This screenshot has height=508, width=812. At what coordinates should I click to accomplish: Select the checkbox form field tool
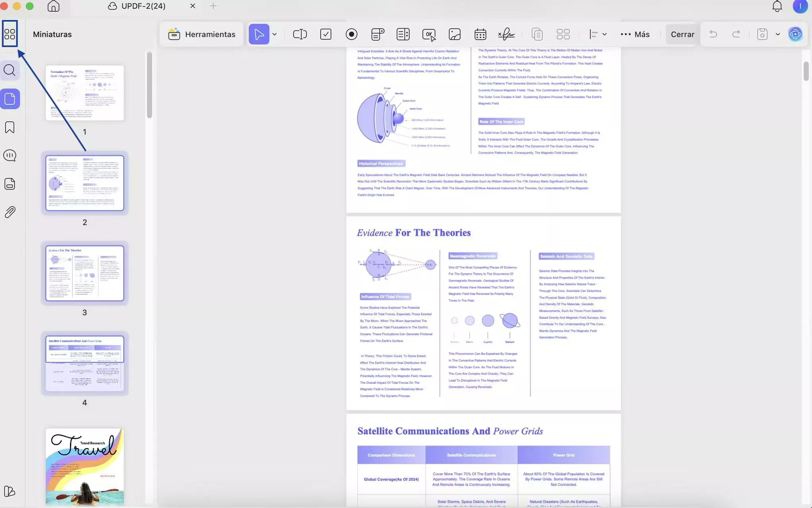tap(325, 34)
